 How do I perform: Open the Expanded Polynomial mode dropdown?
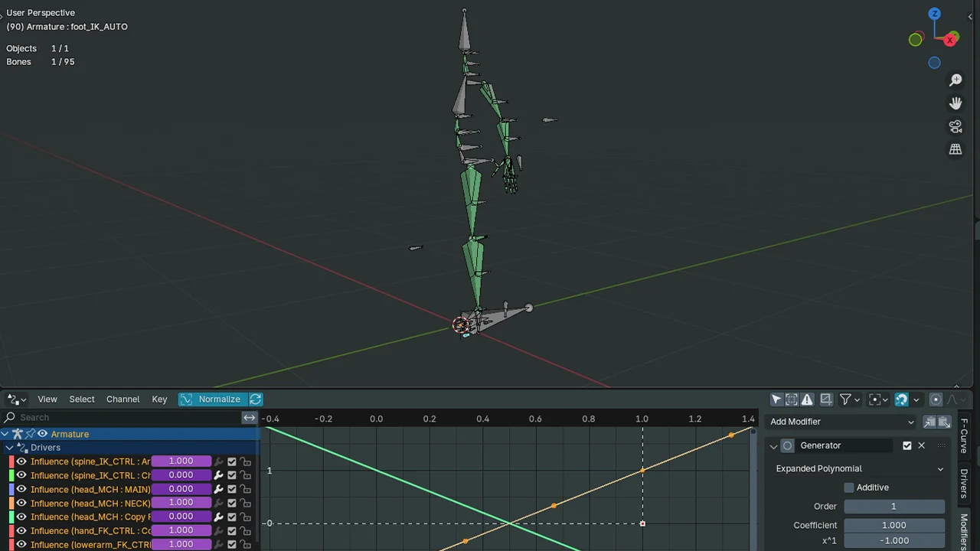(x=859, y=468)
